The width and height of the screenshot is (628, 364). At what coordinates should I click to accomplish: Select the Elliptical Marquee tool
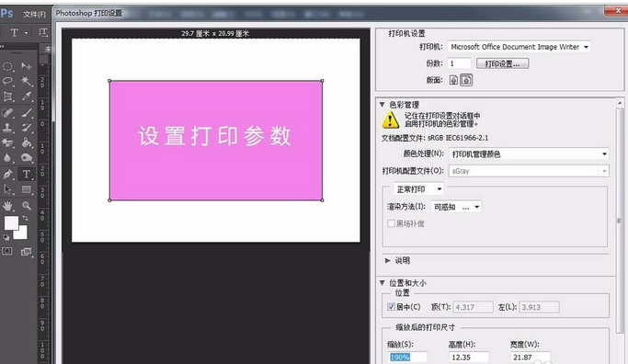(x=7, y=65)
